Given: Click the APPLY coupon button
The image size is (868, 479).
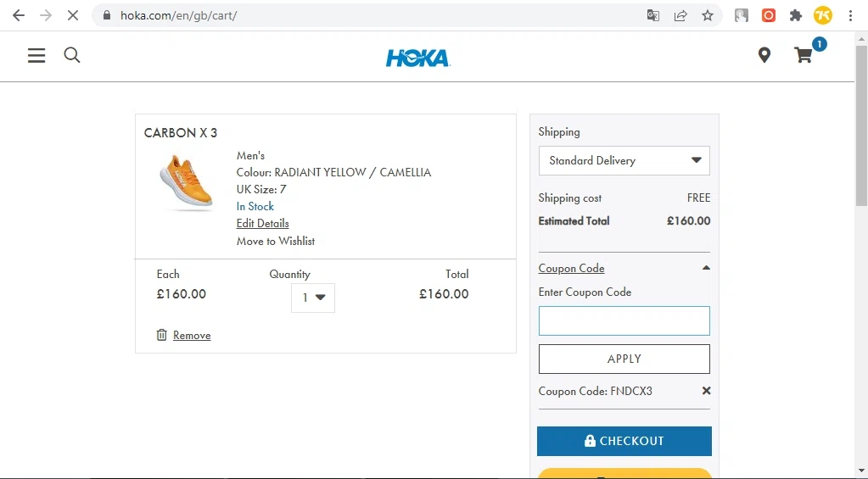Looking at the screenshot, I should [624, 359].
